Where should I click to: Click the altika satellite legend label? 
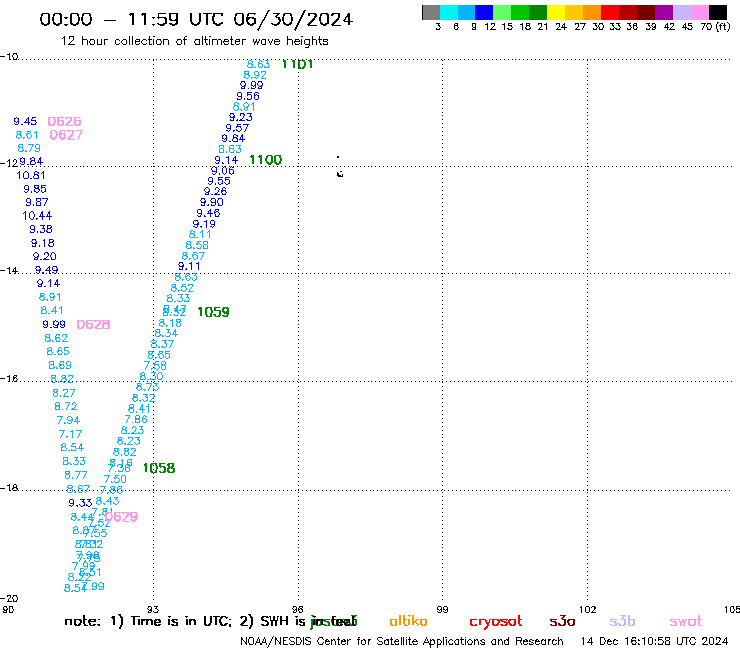[x=408, y=621]
